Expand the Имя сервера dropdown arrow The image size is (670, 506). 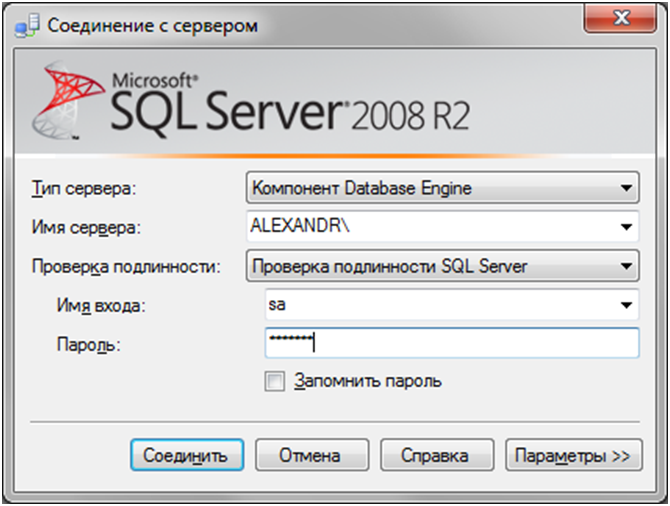click(626, 227)
